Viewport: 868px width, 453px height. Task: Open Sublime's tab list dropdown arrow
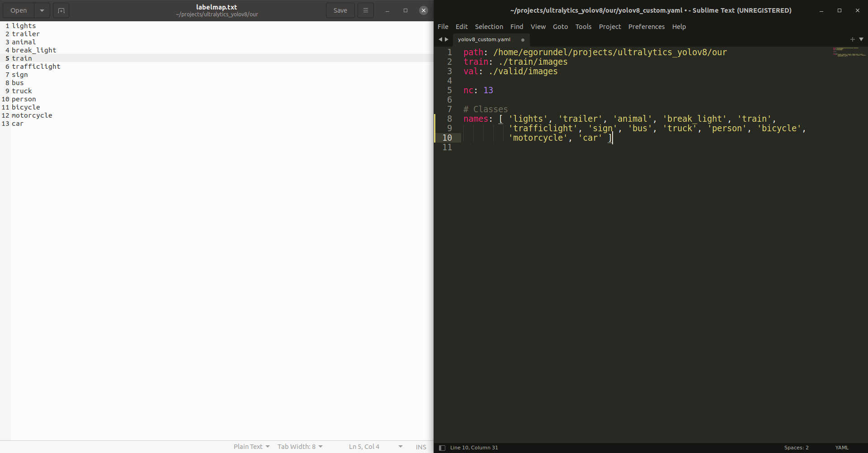point(861,39)
